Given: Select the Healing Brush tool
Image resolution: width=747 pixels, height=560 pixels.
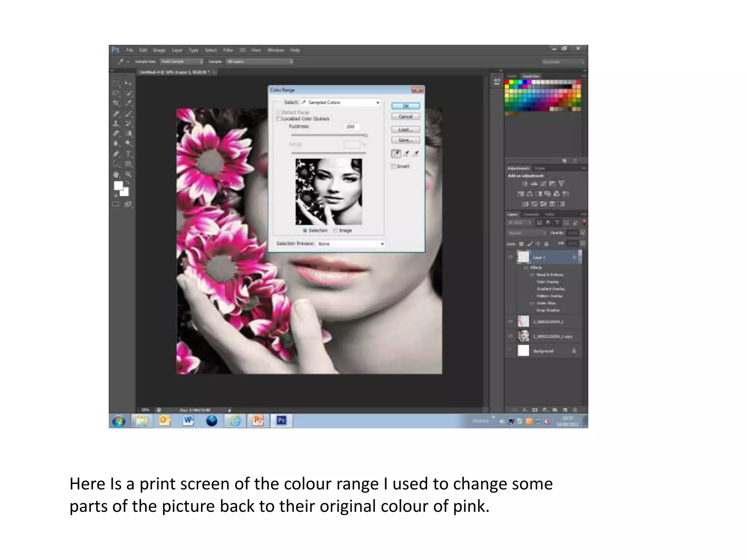Looking at the screenshot, I should click(116, 114).
